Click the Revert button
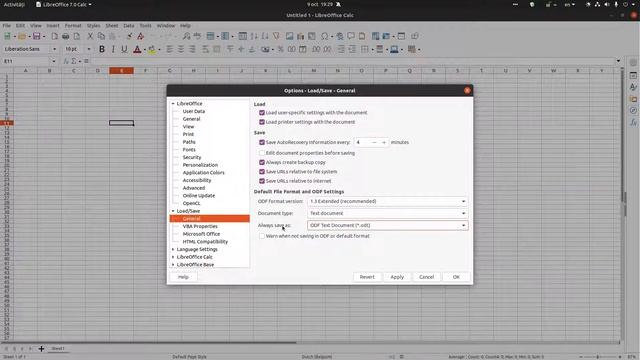This screenshot has width=640, height=360. click(x=367, y=277)
